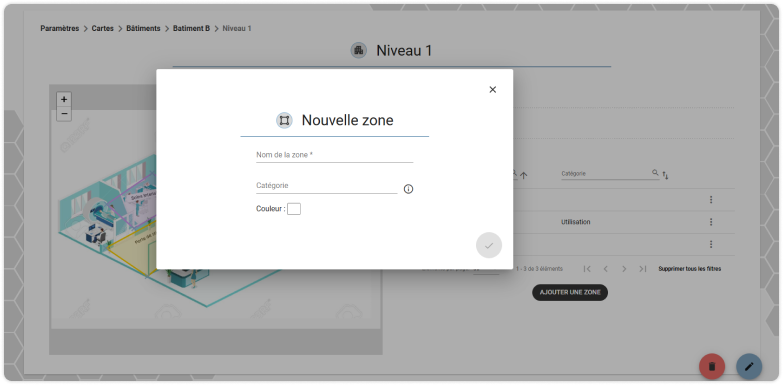783x385 pixels.
Task: Click the red delete trash button
Action: click(712, 367)
